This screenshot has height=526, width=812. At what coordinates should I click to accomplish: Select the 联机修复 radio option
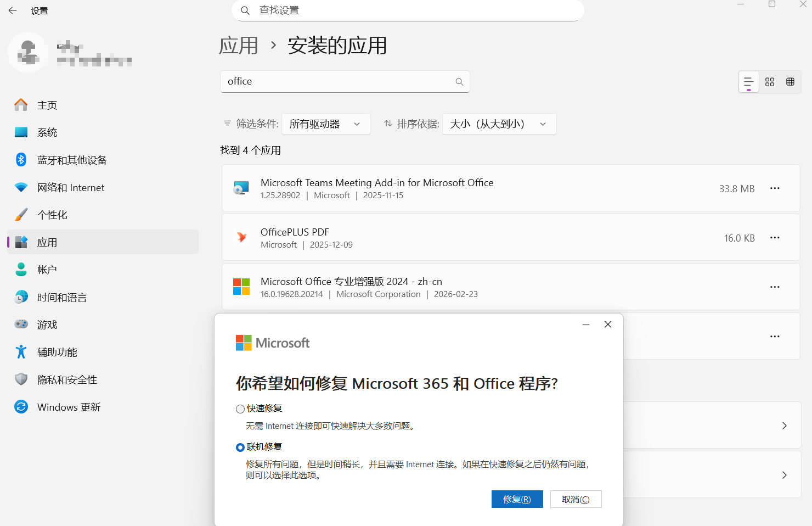click(x=240, y=447)
